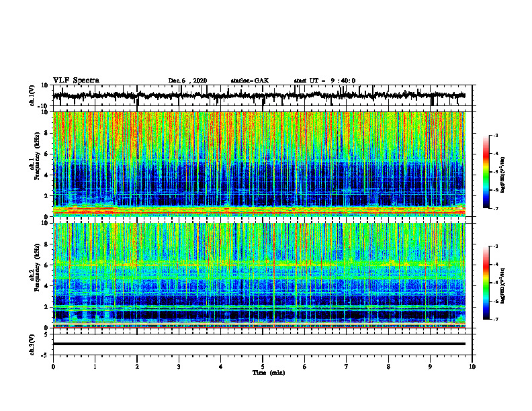Viewport: 532px width, 411px height.
Task: Click the "6" minute tick on time axis
Action: 305,367
